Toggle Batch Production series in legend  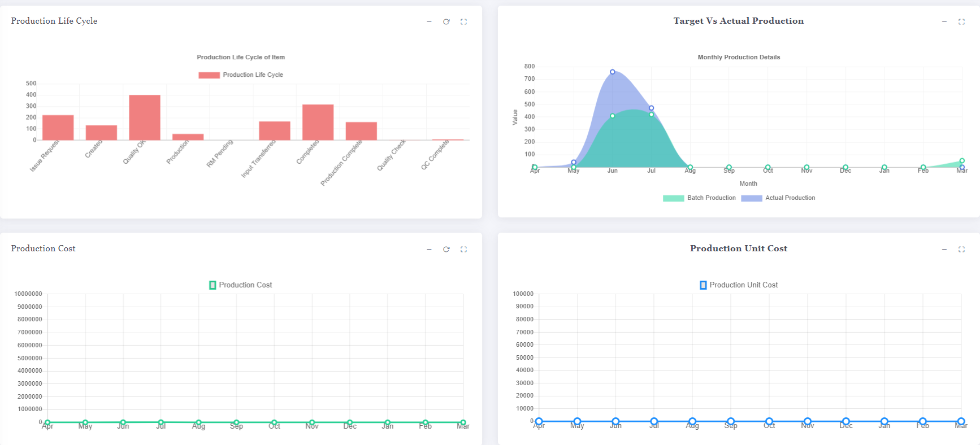tap(699, 198)
